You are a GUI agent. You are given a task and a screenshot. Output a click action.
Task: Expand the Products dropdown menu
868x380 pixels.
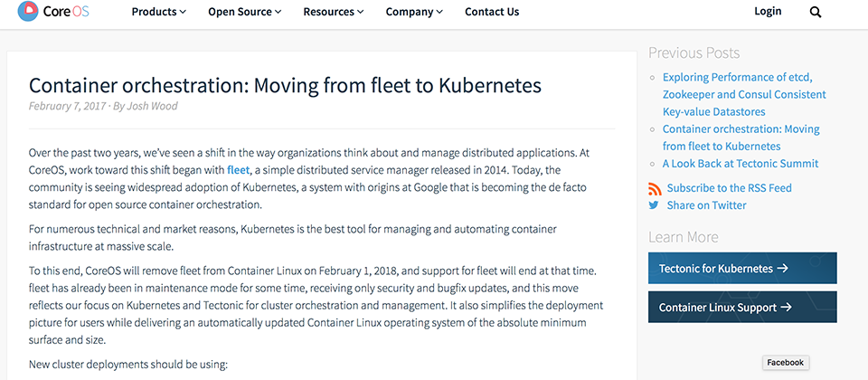[159, 12]
